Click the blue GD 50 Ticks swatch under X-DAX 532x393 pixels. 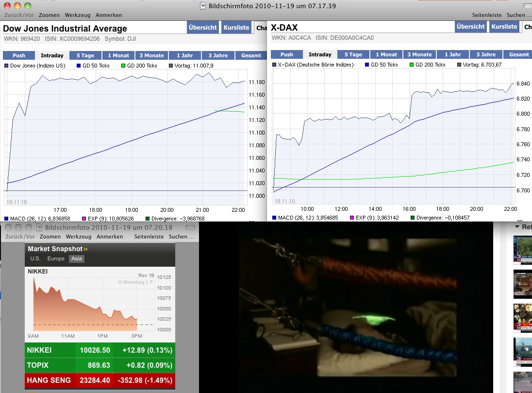(367, 65)
